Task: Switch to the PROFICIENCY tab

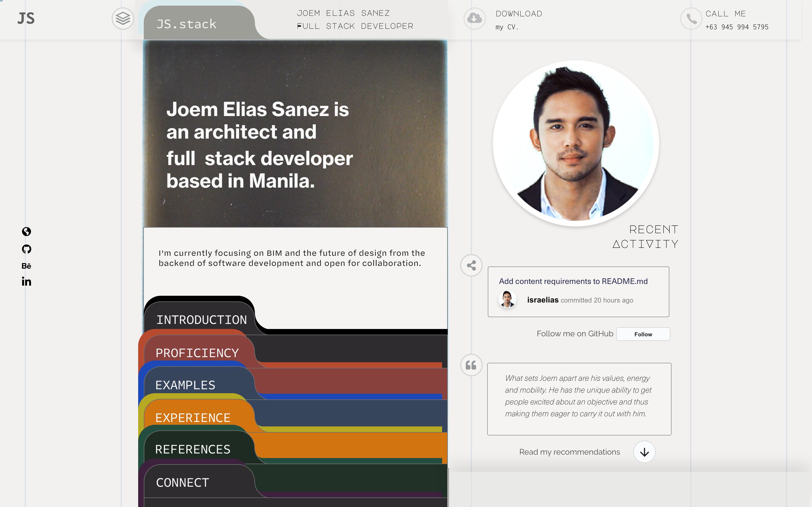Action: pyautogui.click(x=197, y=353)
